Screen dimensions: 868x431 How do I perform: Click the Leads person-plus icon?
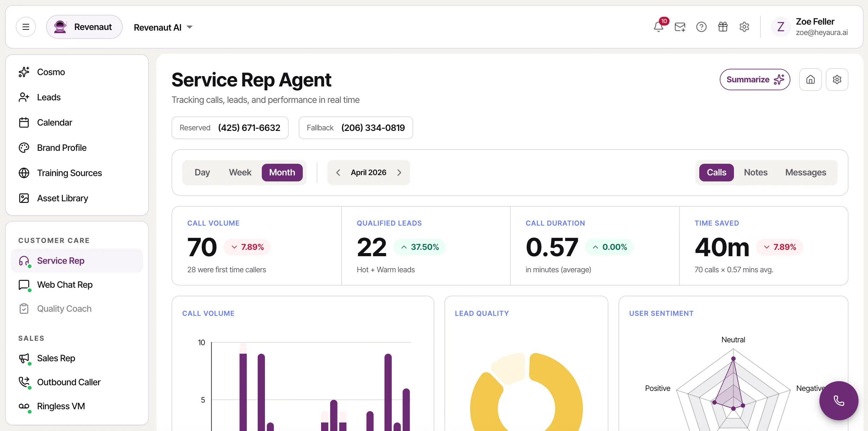click(24, 97)
